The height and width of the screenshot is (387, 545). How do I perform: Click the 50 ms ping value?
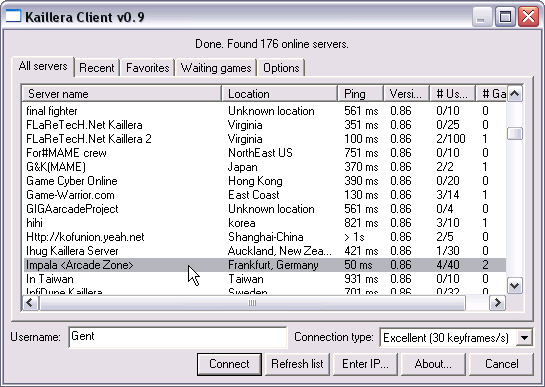(358, 265)
